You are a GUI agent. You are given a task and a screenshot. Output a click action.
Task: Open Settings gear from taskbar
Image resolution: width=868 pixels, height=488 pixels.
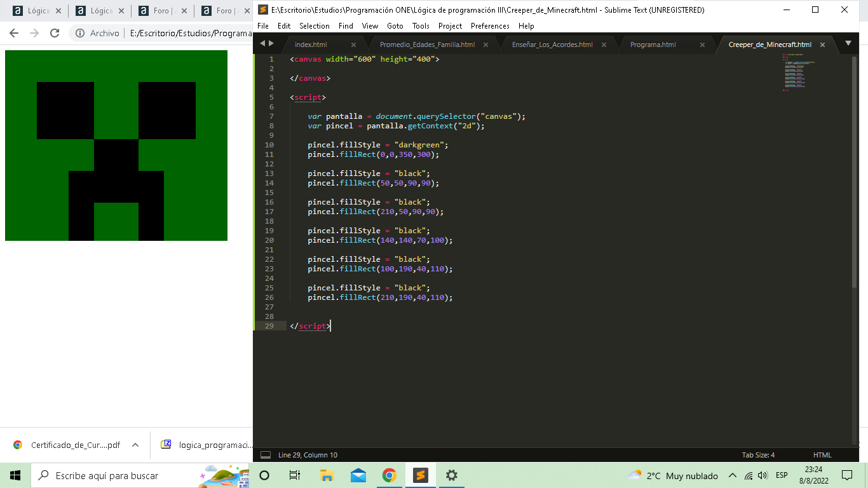click(451, 475)
